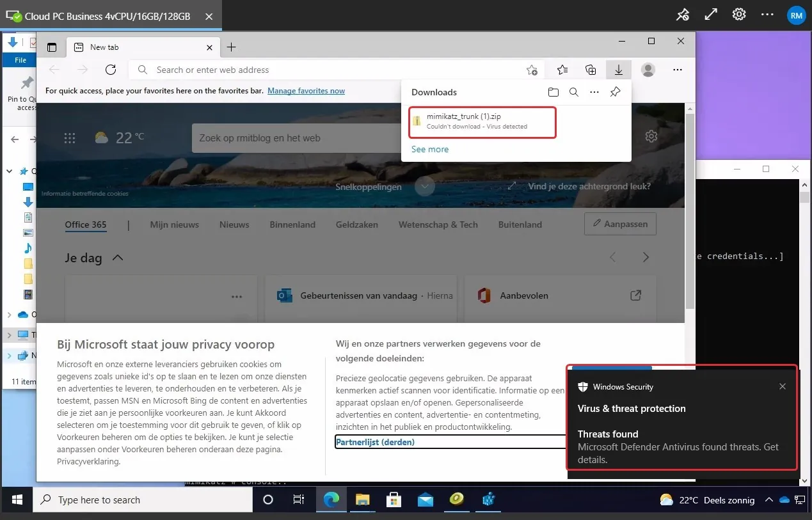Reload the page with Refresh icon
Image resolution: width=812 pixels, height=520 pixels.
pyautogui.click(x=111, y=70)
